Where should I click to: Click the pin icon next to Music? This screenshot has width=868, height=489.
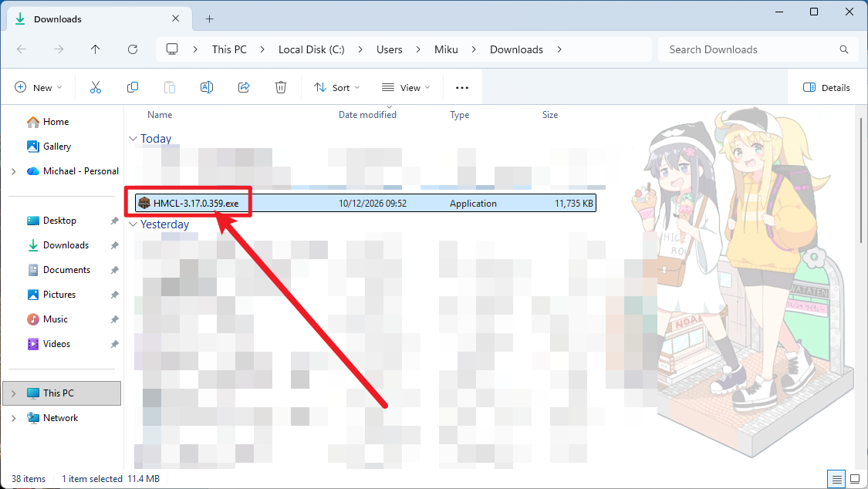[x=115, y=319]
